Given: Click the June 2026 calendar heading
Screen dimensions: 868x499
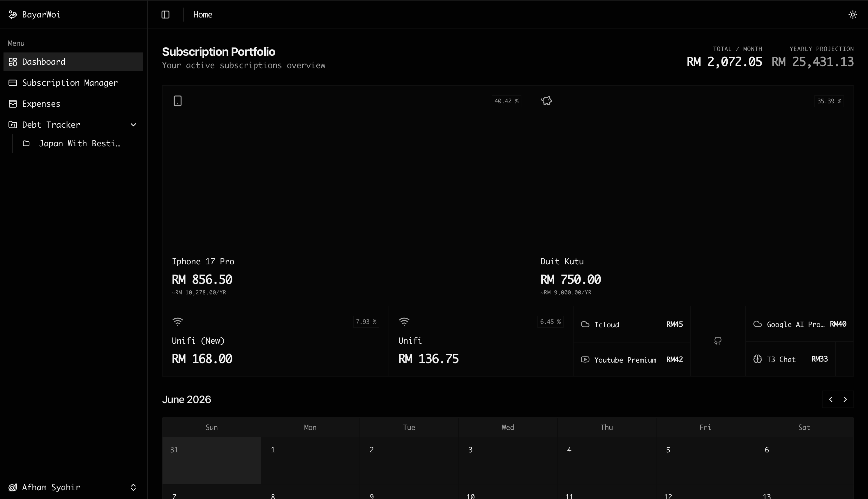Looking at the screenshot, I should pyautogui.click(x=186, y=400).
